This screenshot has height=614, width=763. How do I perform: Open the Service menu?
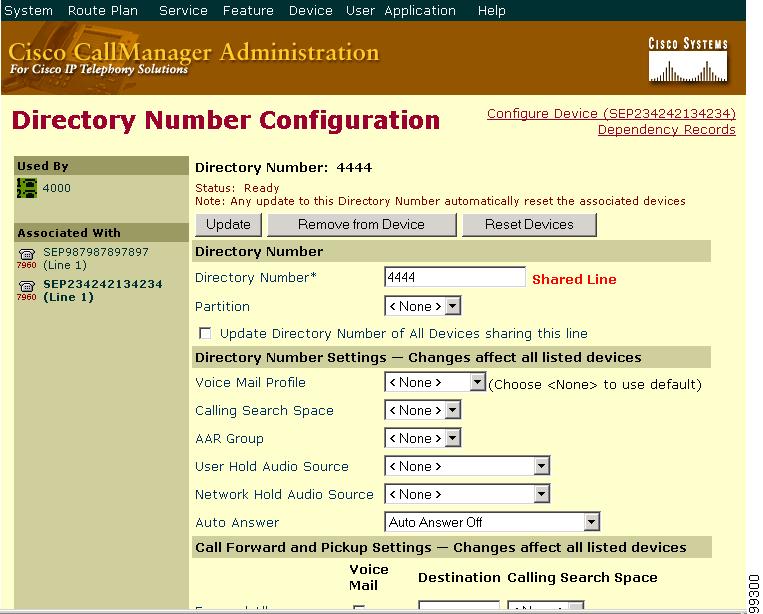(x=183, y=10)
